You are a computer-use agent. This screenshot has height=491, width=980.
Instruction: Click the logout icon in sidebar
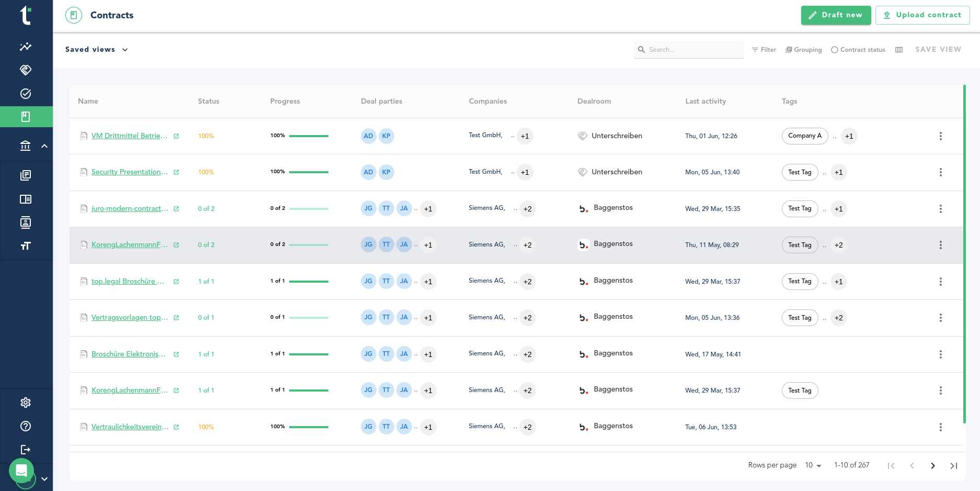pos(26,450)
